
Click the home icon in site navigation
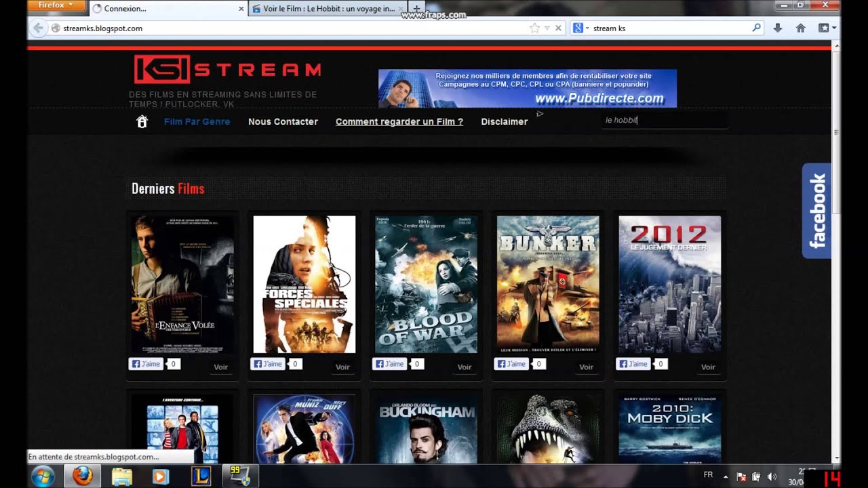(x=142, y=121)
